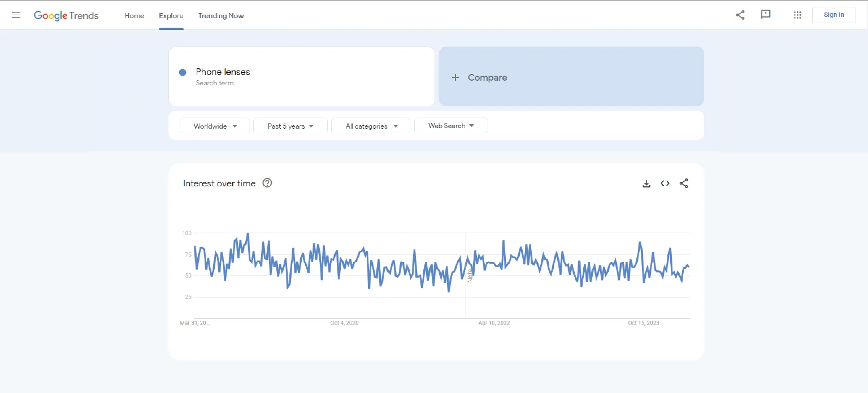Viewport: 868px width, 393px height.
Task: Click the plus icon in Compare box
Action: click(455, 77)
